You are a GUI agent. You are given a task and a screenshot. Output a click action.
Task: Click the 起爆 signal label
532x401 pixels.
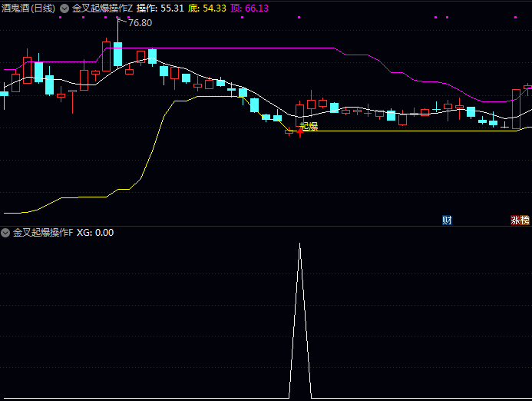[309, 126]
